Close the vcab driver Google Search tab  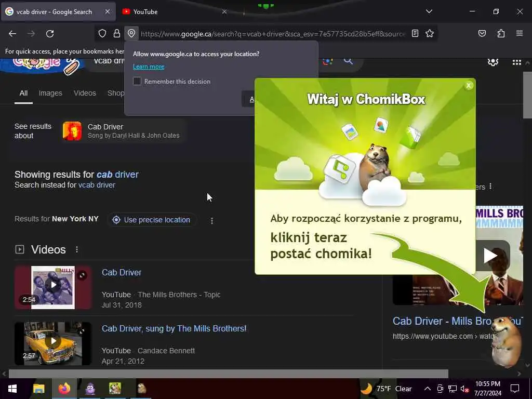[107, 11]
